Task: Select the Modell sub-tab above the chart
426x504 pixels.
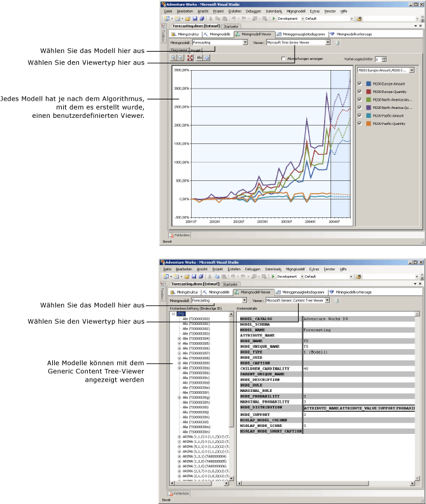Action: click(x=197, y=50)
